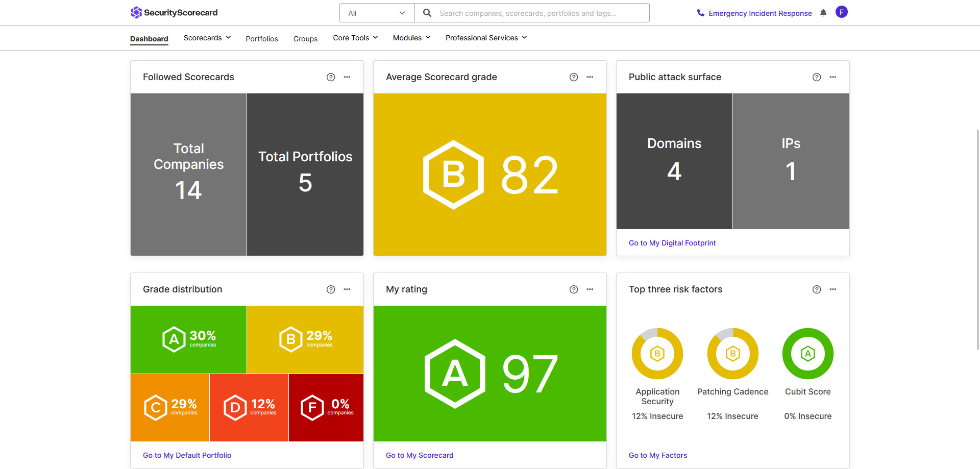This screenshot has width=980, height=469.
Task: Select the green A 30% grade tile
Action: pyautogui.click(x=188, y=339)
